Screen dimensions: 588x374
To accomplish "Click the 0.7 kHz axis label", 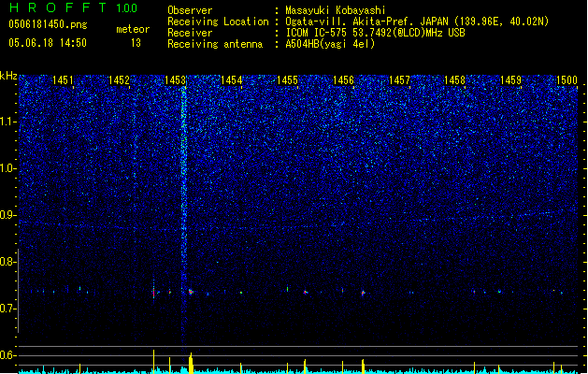I will (8, 309).
